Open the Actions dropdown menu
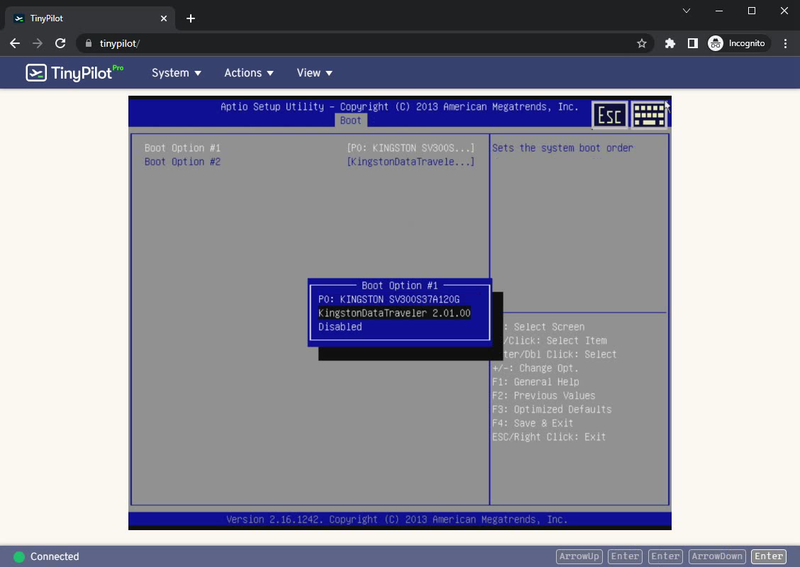Screen dimensions: 800x567 248,73
